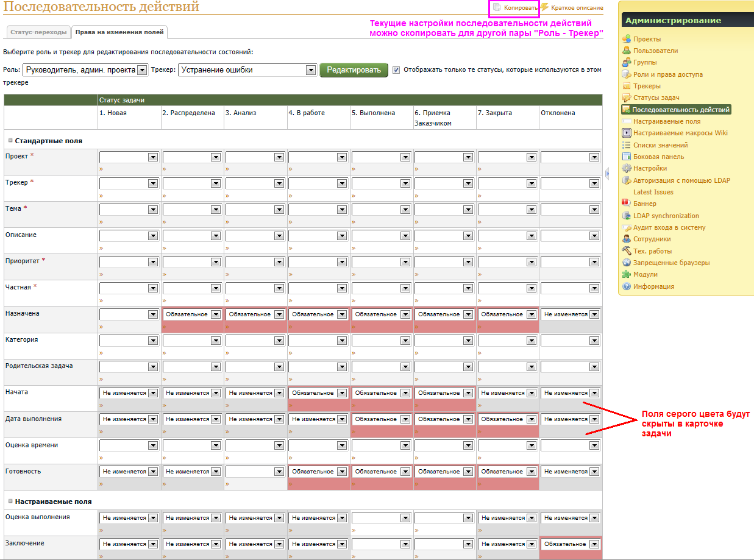Click the LDAP authorization icon
Screen dimensions: 754x560
(x=627, y=180)
